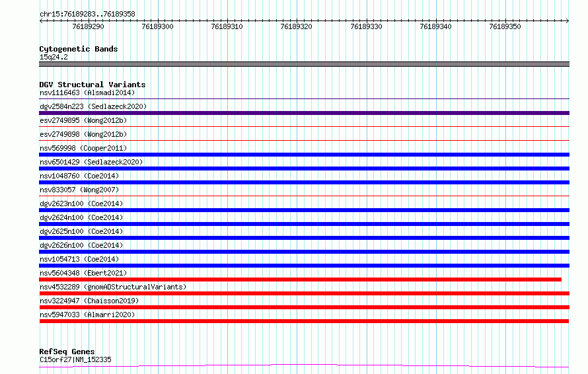Open the nsv4532289 (gnomADStructuralVariants) entry
588x374 pixels.
click(x=113, y=287)
